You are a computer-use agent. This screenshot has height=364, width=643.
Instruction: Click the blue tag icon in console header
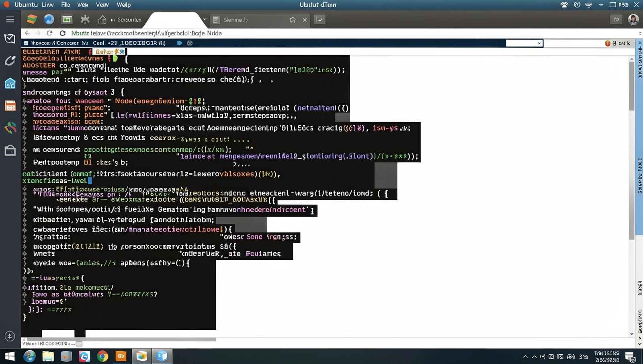coord(180,43)
